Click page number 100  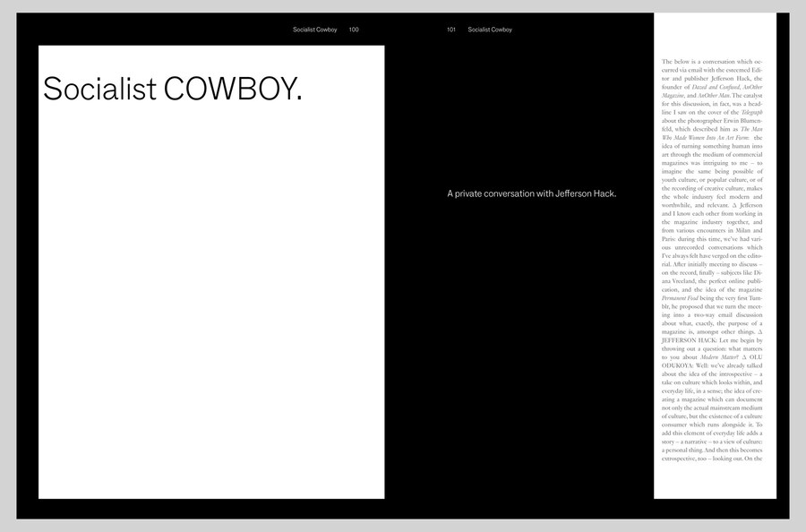pyautogui.click(x=354, y=30)
